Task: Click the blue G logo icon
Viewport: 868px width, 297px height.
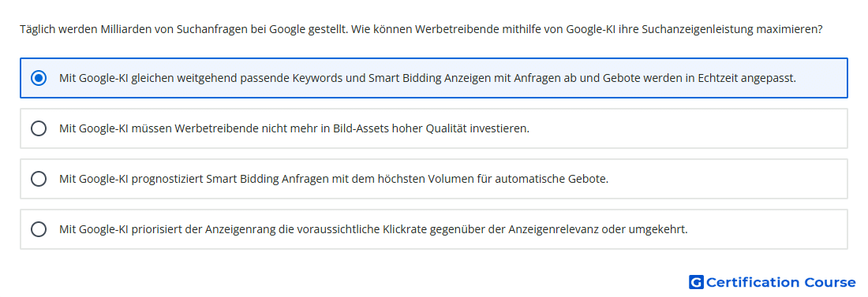Action: (x=696, y=282)
